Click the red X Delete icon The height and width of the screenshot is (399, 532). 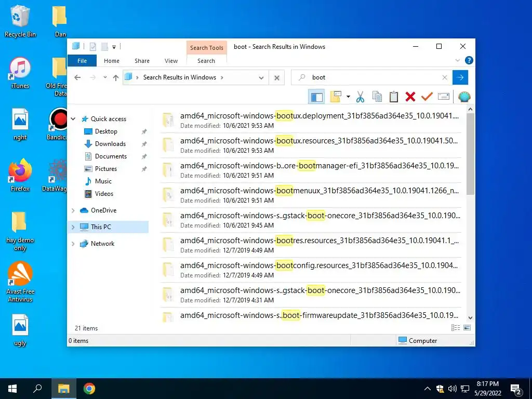pos(410,97)
